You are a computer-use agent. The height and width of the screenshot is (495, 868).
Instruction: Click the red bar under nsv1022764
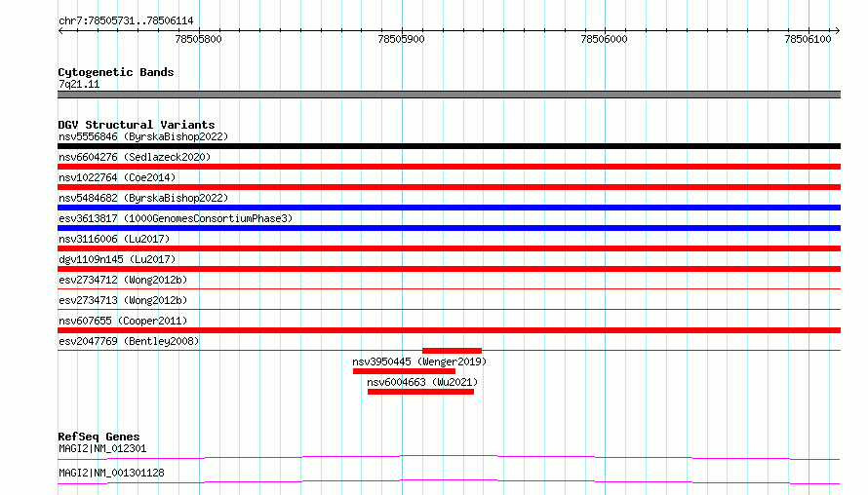(x=449, y=187)
